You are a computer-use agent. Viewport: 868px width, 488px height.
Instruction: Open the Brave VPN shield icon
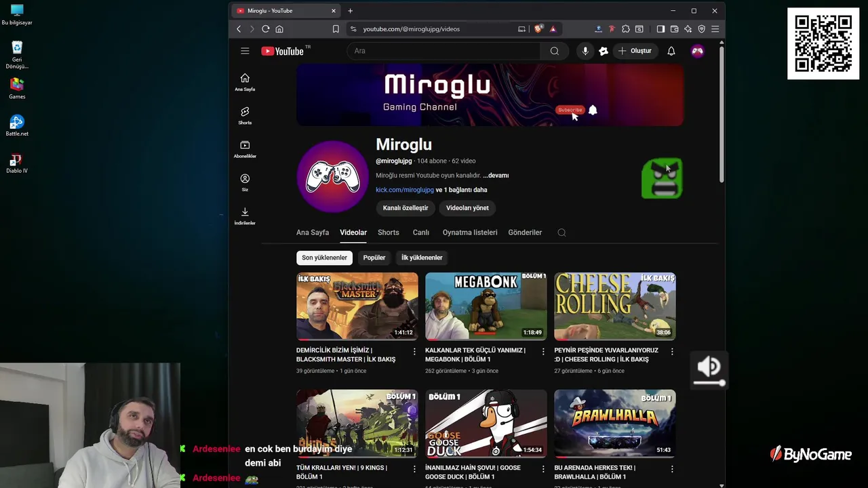[701, 29]
